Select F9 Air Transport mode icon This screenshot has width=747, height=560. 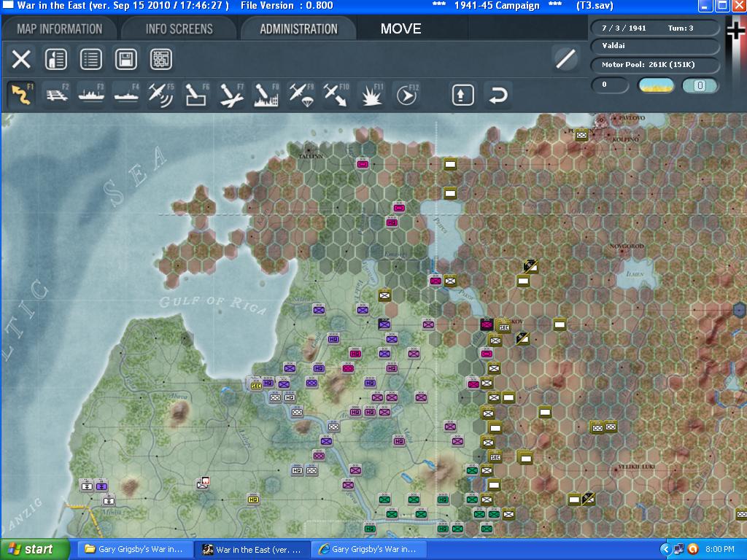(301, 94)
